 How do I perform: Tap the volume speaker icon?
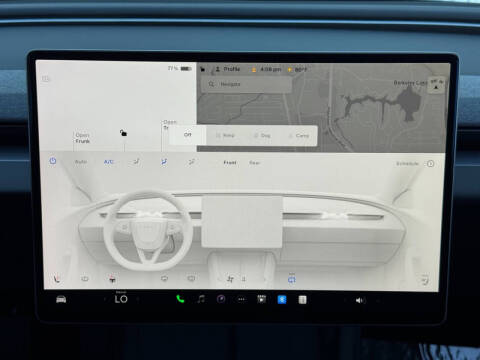click(x=360, y=300)
